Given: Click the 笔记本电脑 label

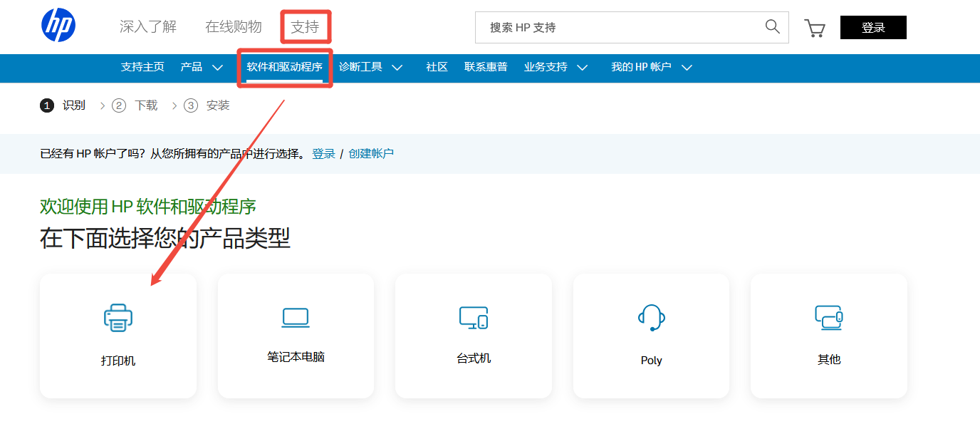Looking at the screenshot, I should [x=296, y=356].
